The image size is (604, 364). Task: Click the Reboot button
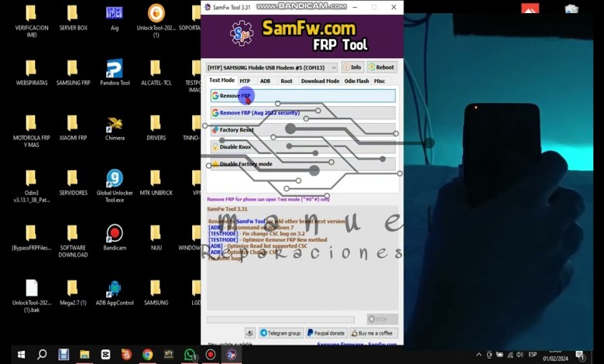[381, 67]
